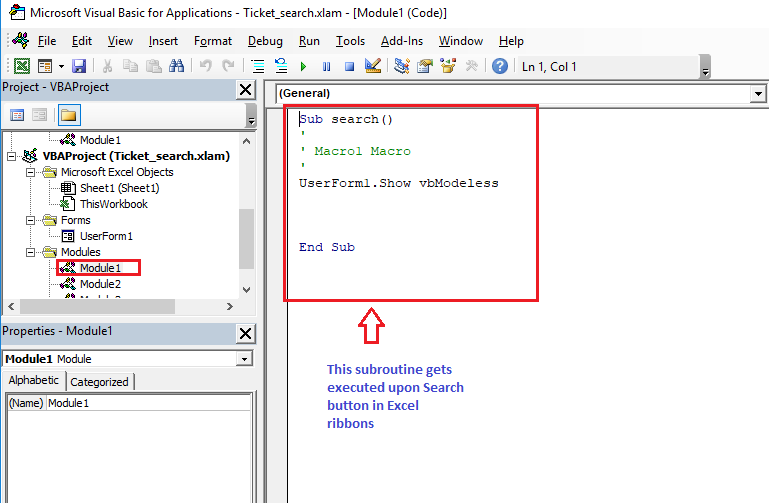Open Find with binoculars icon

[177, 66]
